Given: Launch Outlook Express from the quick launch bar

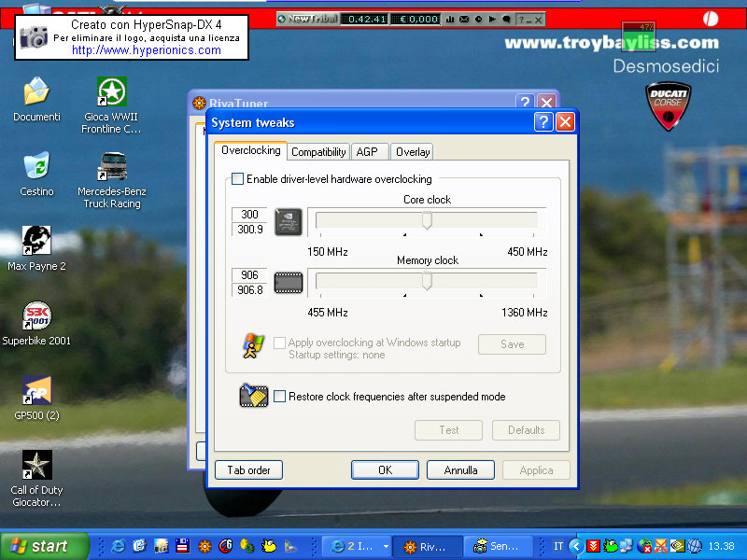Looking at the screenshot, I should tap(139, 546).
